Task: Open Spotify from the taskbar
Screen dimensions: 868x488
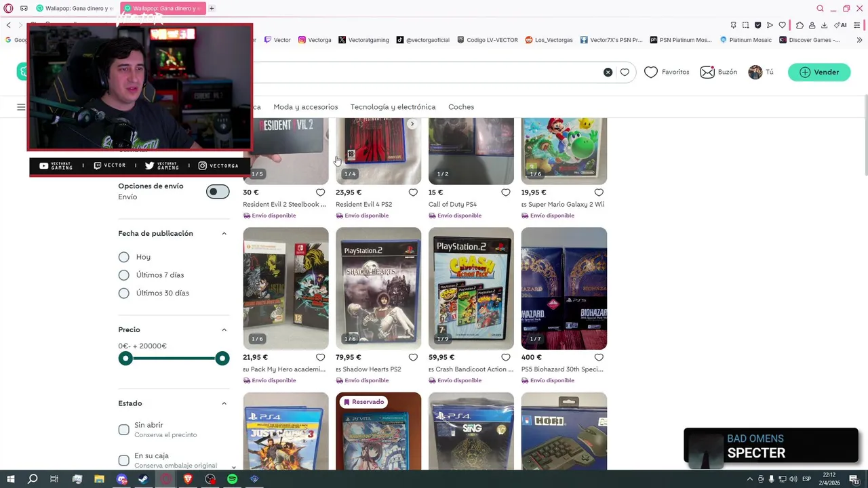Action: (232, 479)
